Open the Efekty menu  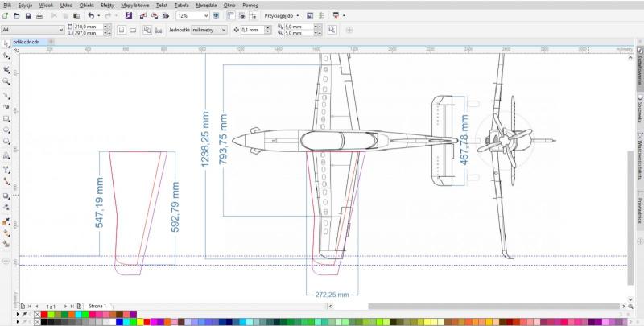[106, 5]
